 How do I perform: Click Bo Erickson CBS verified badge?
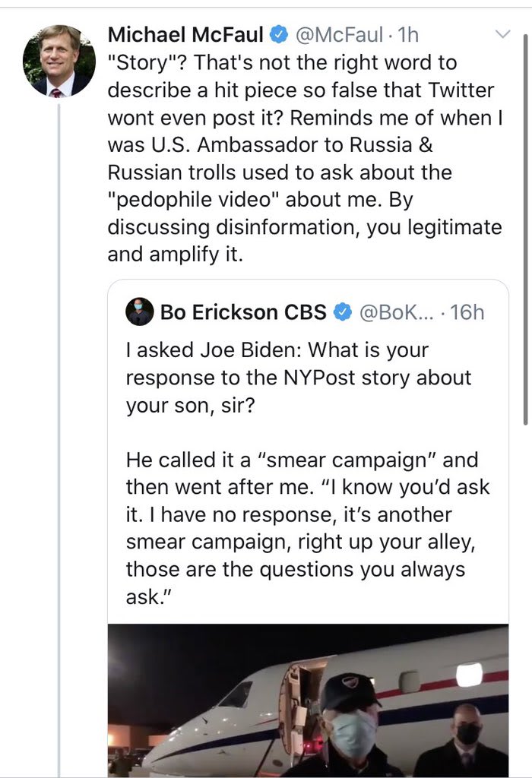pyautogui.click(x=343, y=312)
